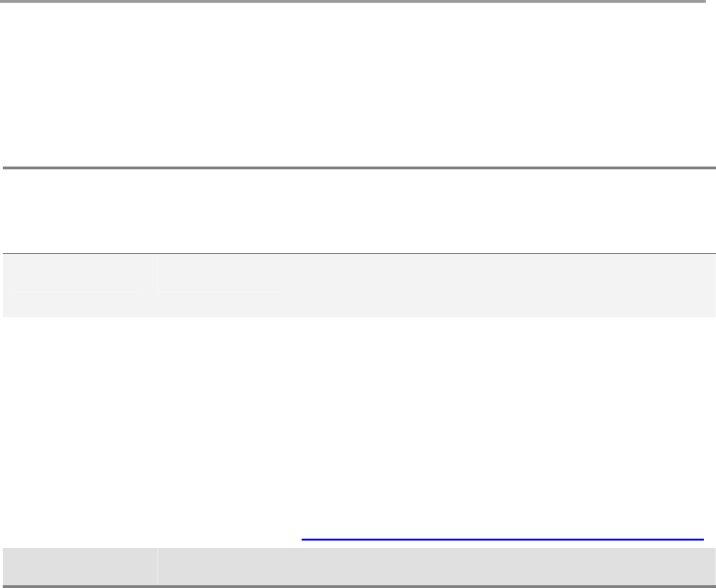The width and height of the screenshot is (716, 588).
Task: Click the right end of the blue link
Action: (699, 539)
